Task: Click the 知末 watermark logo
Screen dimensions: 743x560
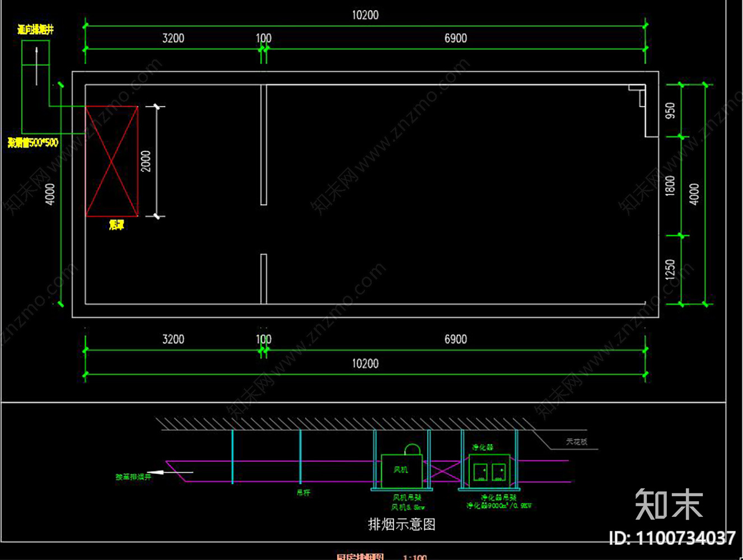Action: click(x=670, y=504)
